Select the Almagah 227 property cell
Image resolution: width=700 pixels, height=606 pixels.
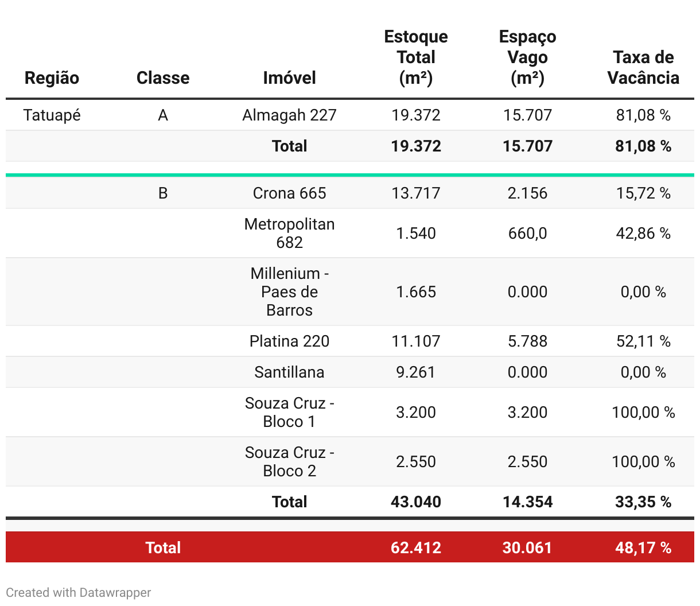pyautogui.click(x=289, y=115)
